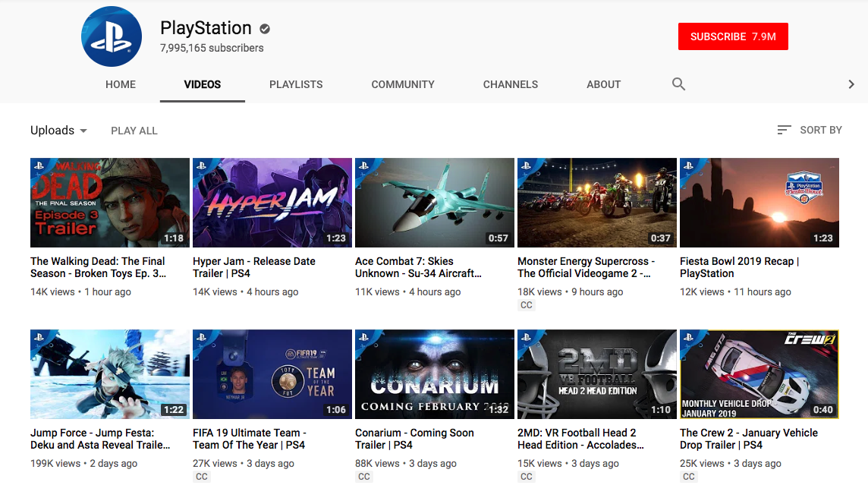
Task: Open the Ace Combat 7 jet thumbnail
Action: point(435,203)
